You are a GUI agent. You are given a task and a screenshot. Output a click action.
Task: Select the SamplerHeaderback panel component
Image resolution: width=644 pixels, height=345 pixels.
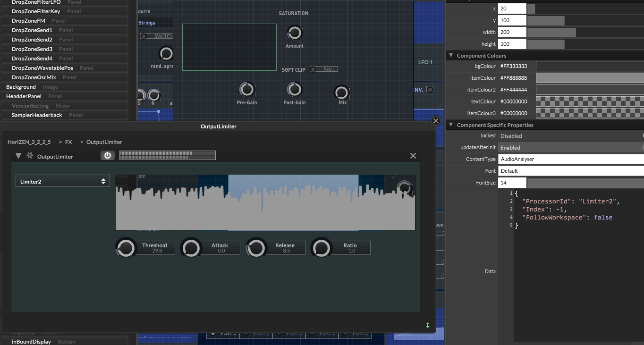click(x=64, y=115)
